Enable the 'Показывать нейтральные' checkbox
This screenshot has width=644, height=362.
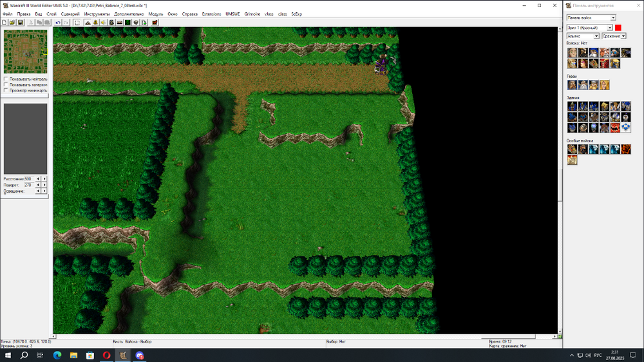(x=6, y=79)
